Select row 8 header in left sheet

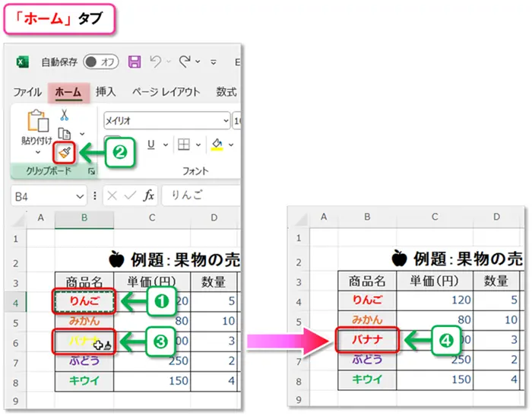(16, 382)
